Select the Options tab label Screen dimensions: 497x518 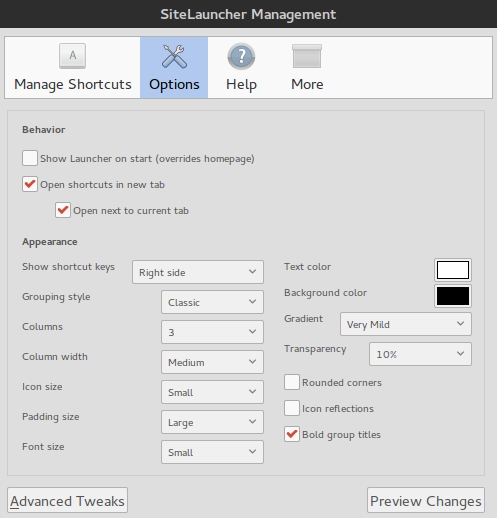tap(174, 85)
